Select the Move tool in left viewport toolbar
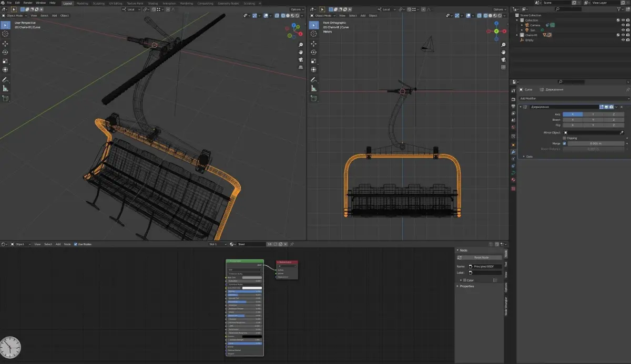 (5, 44)
